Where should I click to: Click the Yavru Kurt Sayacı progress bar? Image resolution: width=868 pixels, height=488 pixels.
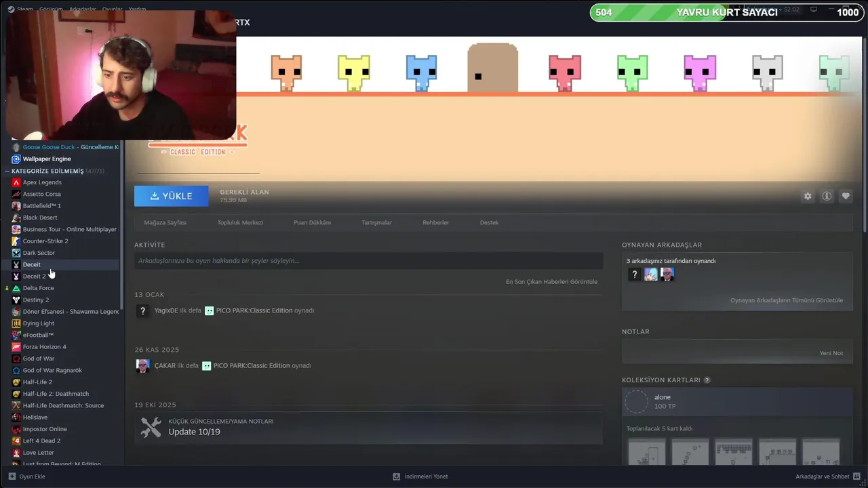(726, 12)
